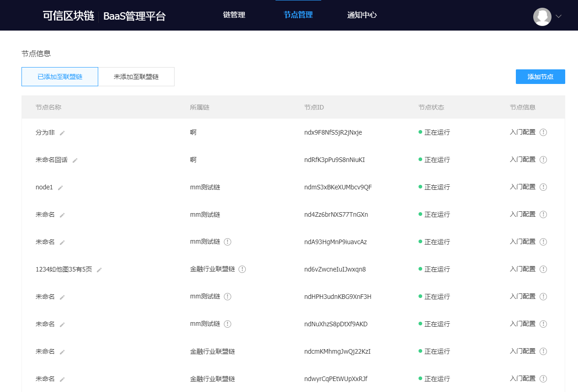Click the user avatar in header
Screen dimensions: 578x392
coord(542,16)
